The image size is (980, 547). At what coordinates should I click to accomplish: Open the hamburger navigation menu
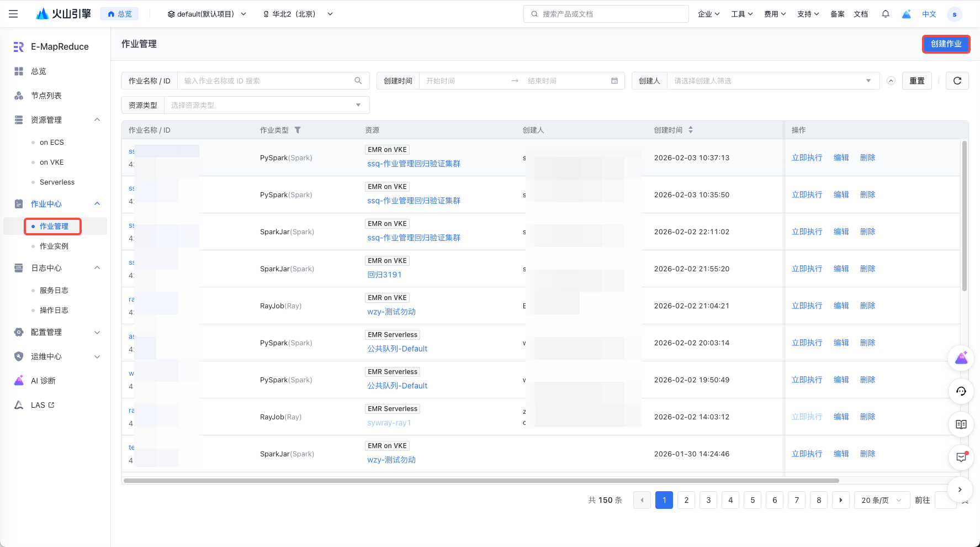click(x=13, y=14)
